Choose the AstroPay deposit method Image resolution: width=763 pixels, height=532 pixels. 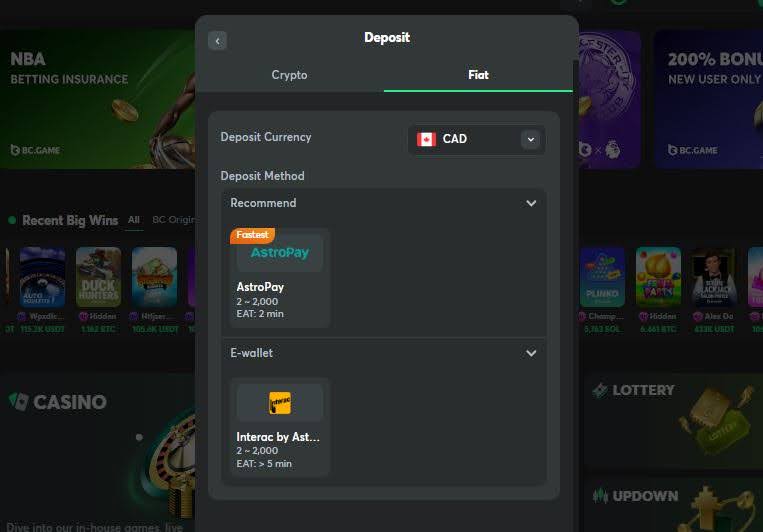click(280, 278)
